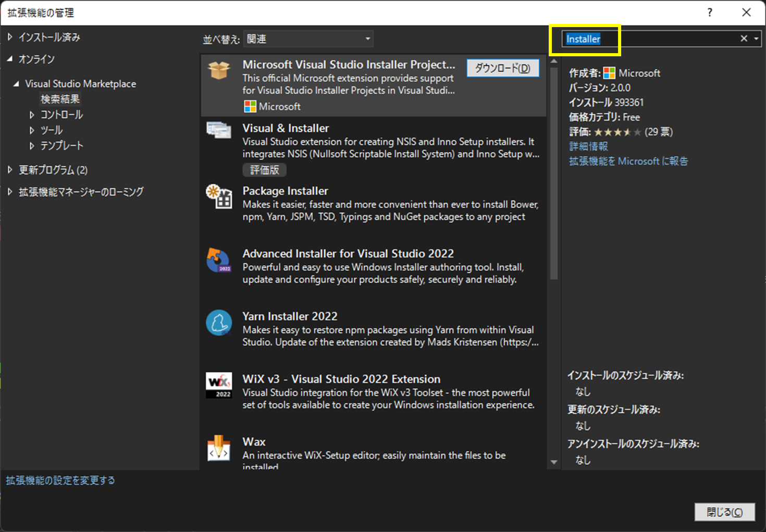Download the Microsoft Visual Studio Installer Projects extension
The width and height of the screenshot is (766, 532).
click(502, 68)
